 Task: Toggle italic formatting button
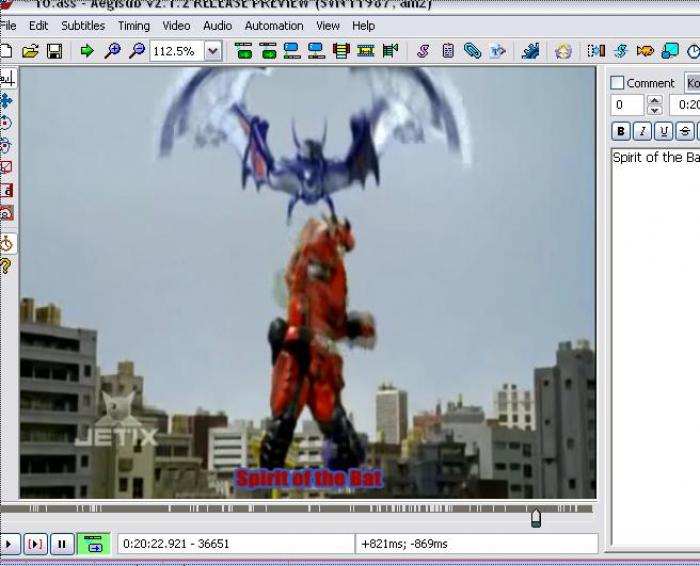(642, 131)
